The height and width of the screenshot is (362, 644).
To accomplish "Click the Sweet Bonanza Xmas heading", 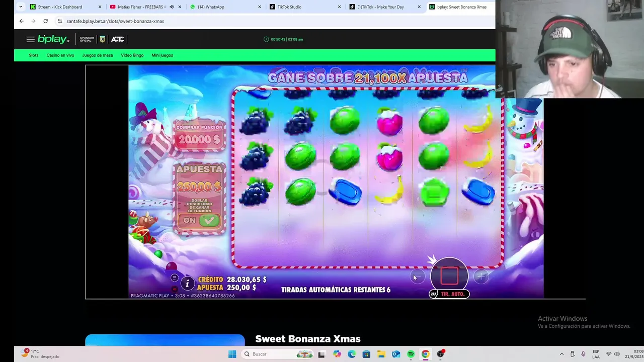I will click(x=308, y=339).
